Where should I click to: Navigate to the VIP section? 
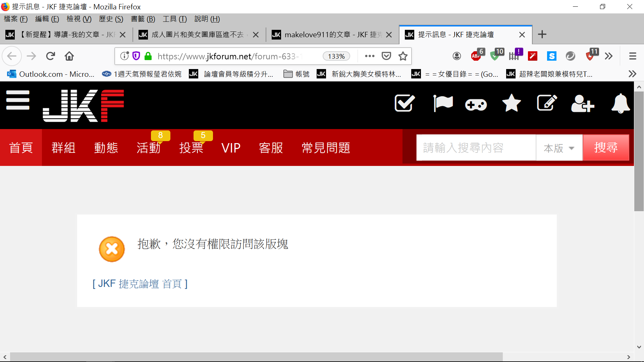[231, 147]
